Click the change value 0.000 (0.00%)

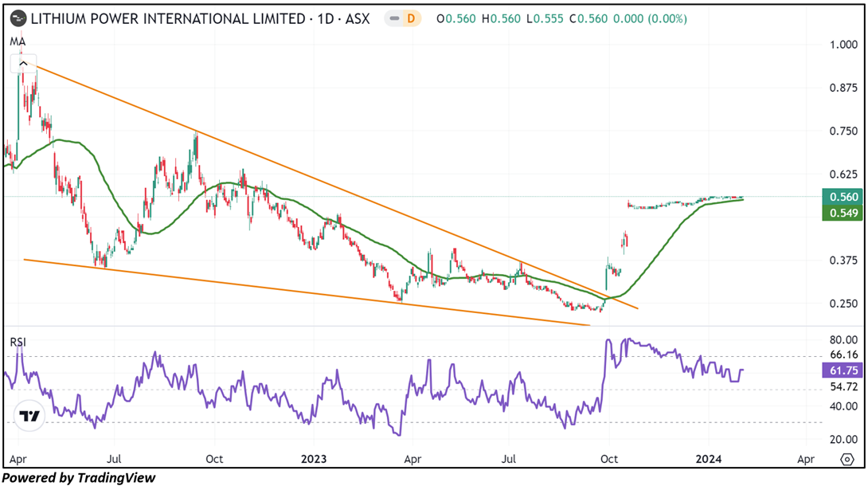[x=650, y=19]
